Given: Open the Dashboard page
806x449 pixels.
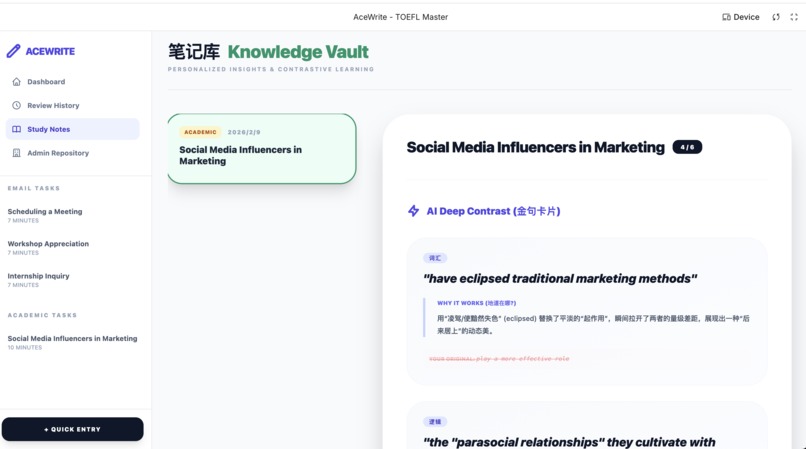Looking at the screenshot, I should pos(72,81).
